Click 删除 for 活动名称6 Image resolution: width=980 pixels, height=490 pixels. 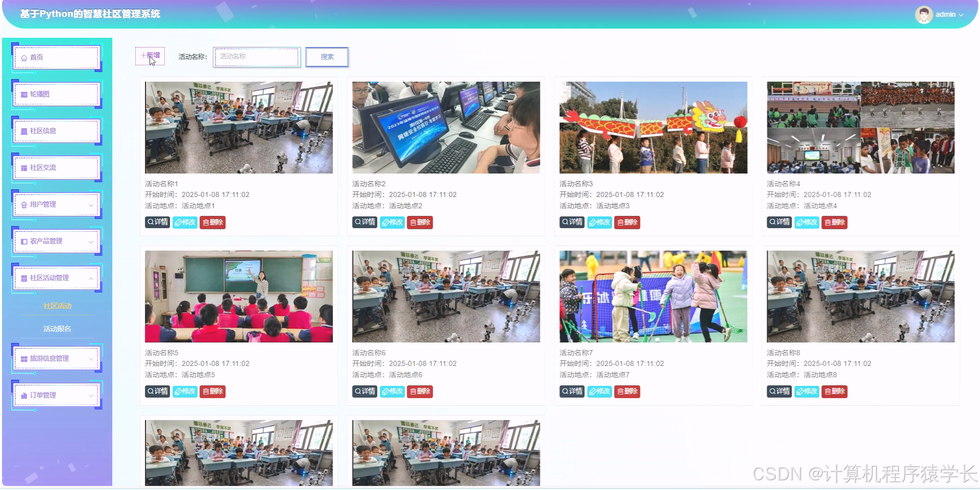point(420,391)
